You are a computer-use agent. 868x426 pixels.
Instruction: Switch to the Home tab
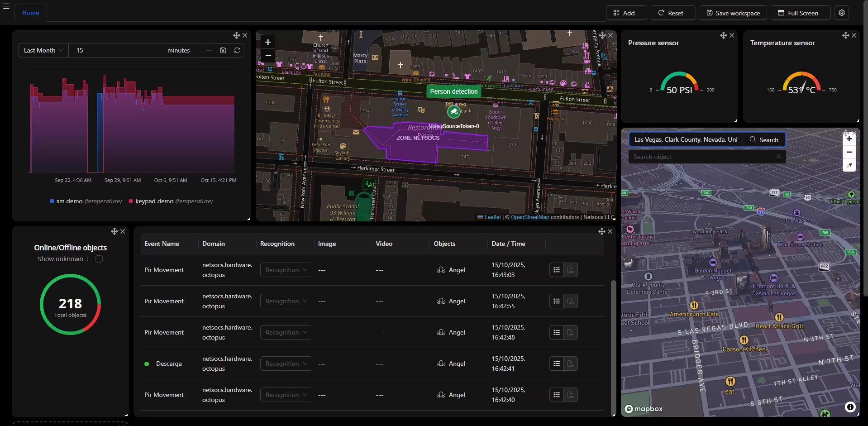coord(31,13)
